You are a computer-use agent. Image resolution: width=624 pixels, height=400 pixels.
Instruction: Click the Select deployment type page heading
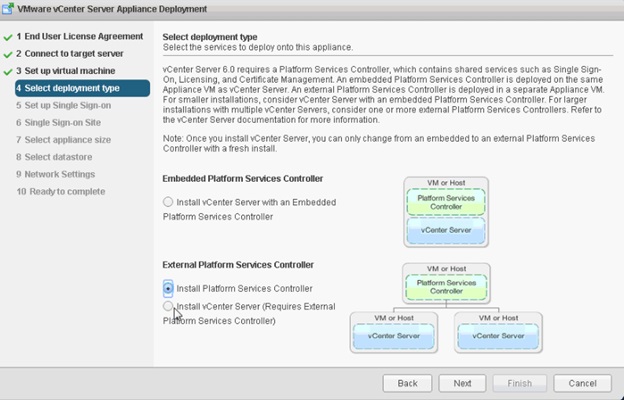coord(210,37)
